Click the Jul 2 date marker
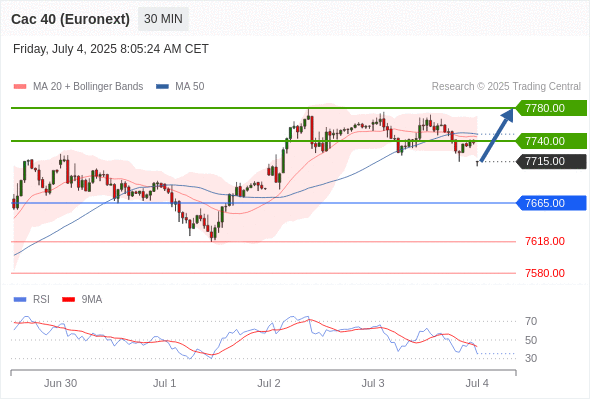The height and width of the screenshot is (400, 590). 269,383
